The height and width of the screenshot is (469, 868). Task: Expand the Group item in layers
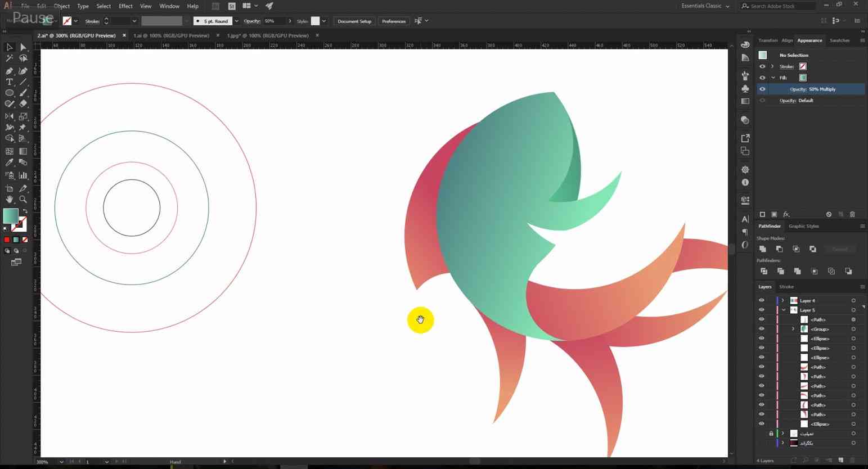point(793,329)
